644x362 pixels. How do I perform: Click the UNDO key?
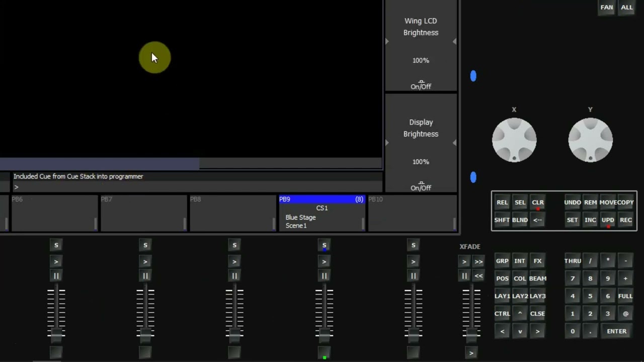573,203
